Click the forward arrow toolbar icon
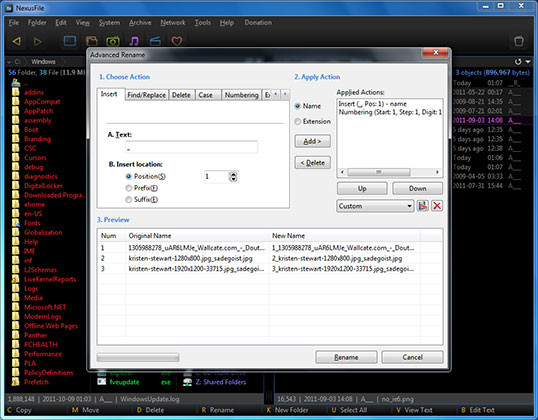The image size is (538, 420). click(x=37, y=42)
